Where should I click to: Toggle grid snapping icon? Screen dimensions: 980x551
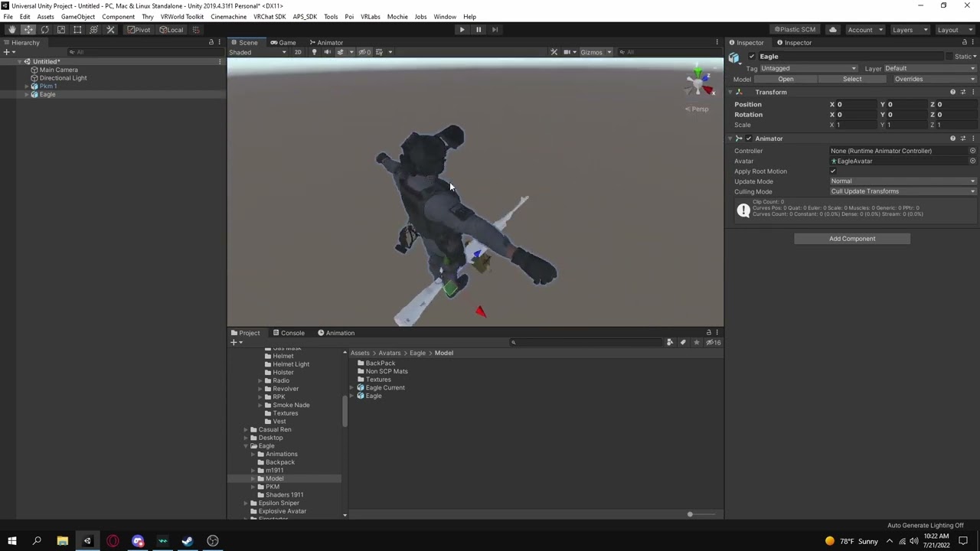[x=196, y=30]
